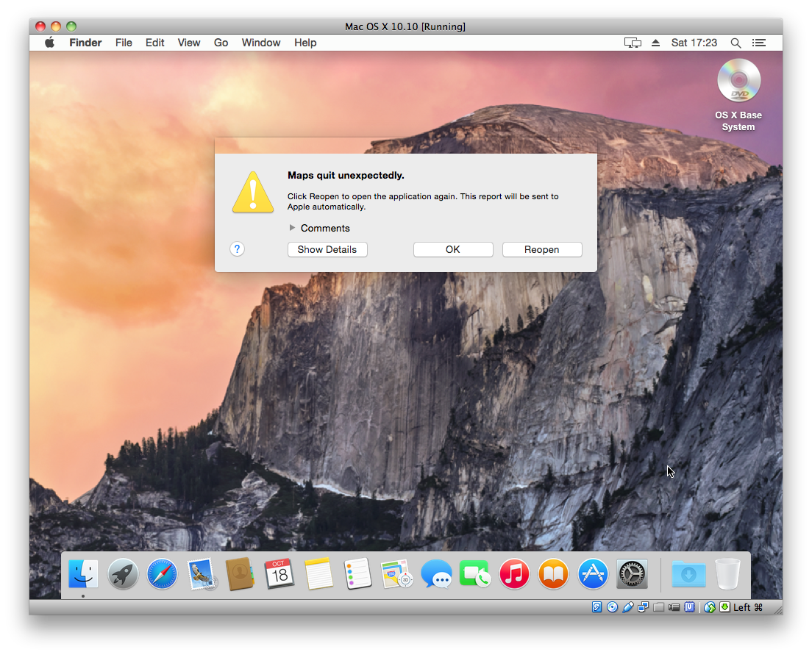812x655 pixels.
Task: Open Notes yellow notepad in Dock
Action: point(318,573)
